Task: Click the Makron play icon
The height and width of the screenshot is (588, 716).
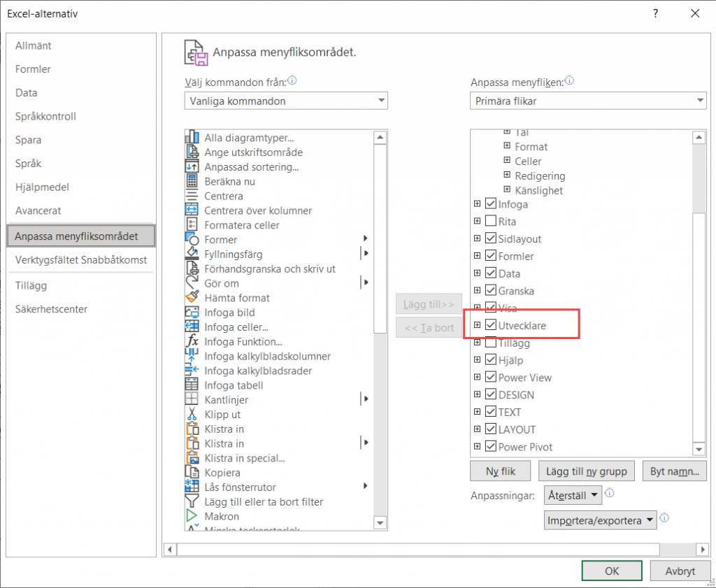Action: click(192, 517)
